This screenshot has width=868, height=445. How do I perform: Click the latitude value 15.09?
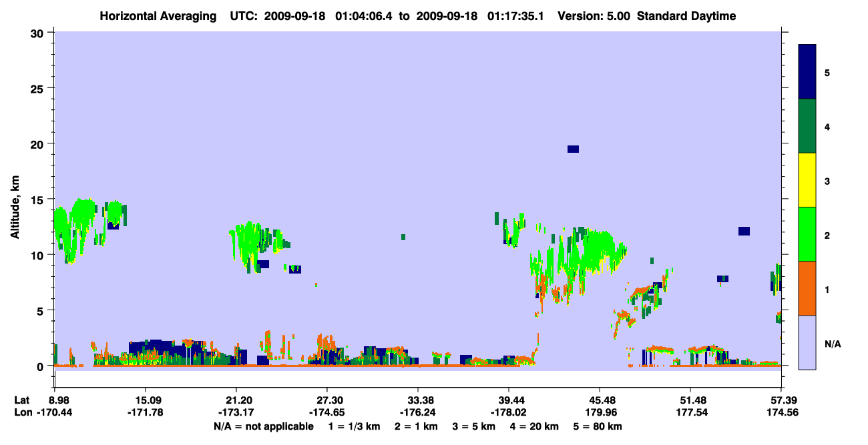[x=146, y=400]
